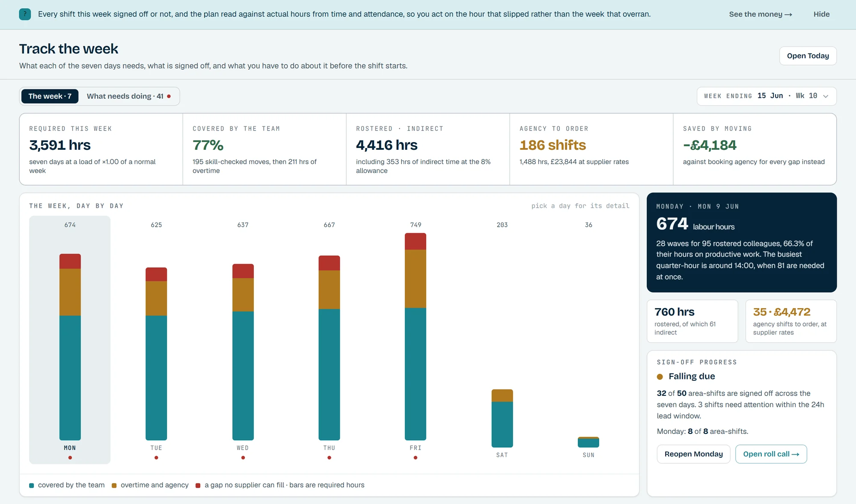Image resolution: width=856 pixels, height=504 pixels.
Task: Choose the FRI bar with 749 hours
Action: coord(416,337)
